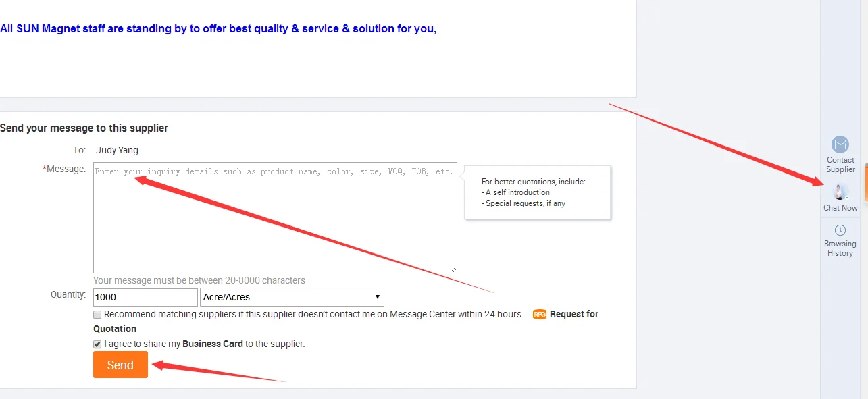Click the orange RFQ badge icon
This screenshot has width=868, height=399.
[x=540, y=314]
